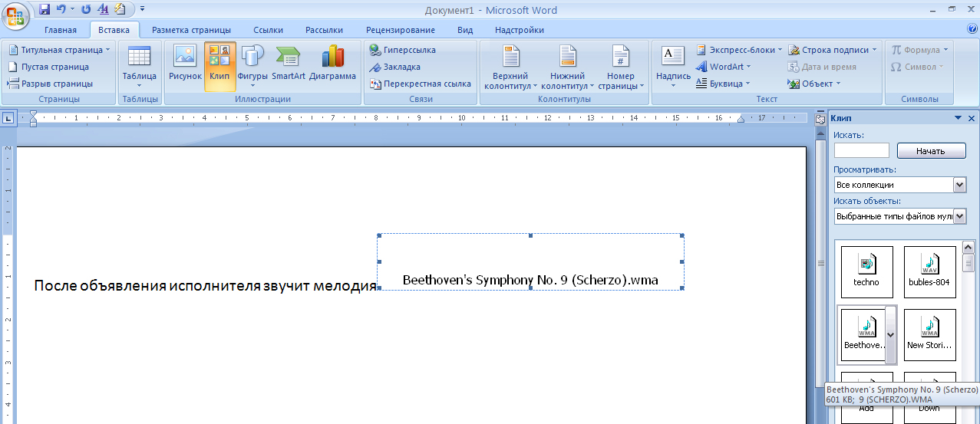Insert a Title page (Титульная страница)
The image size is (980, 424).
pos(58,50)
